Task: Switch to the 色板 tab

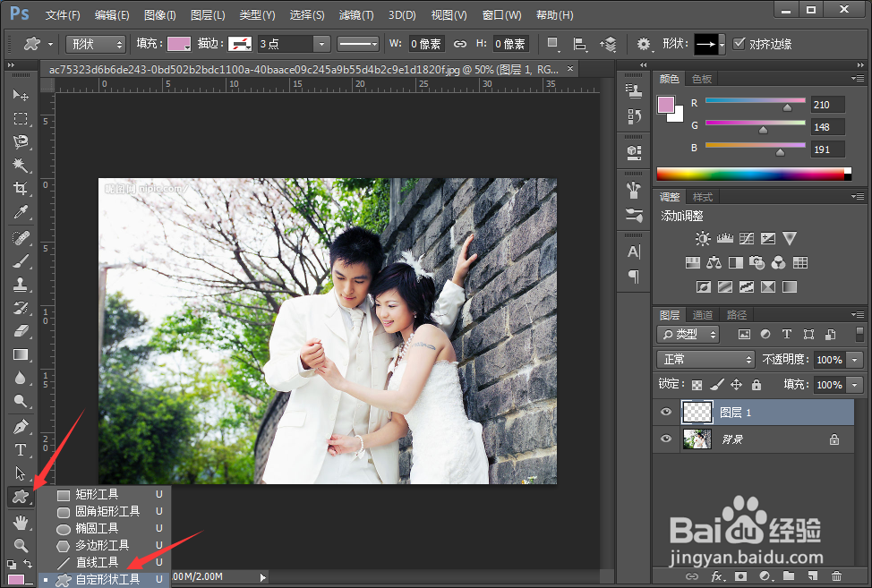Action: (x=702, y=79)
